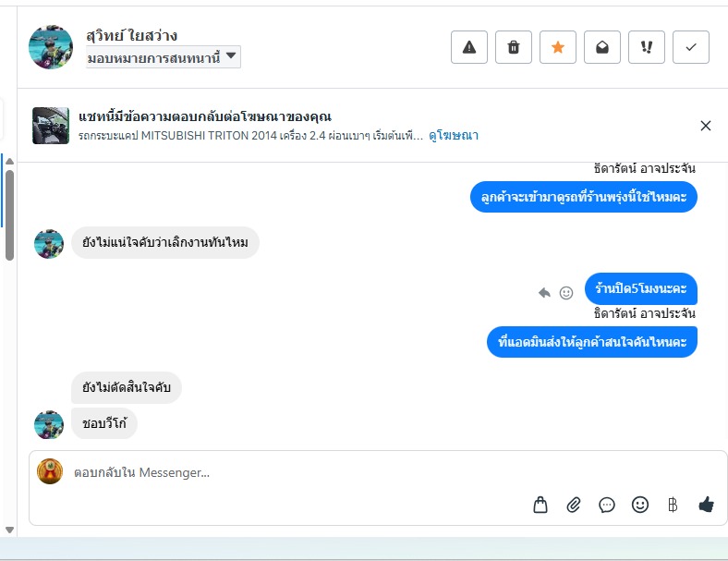Image resolution: width=728 pixels, height=561 pixels.
Task: Click the Baht payment request icon
Action: point(673,505)
